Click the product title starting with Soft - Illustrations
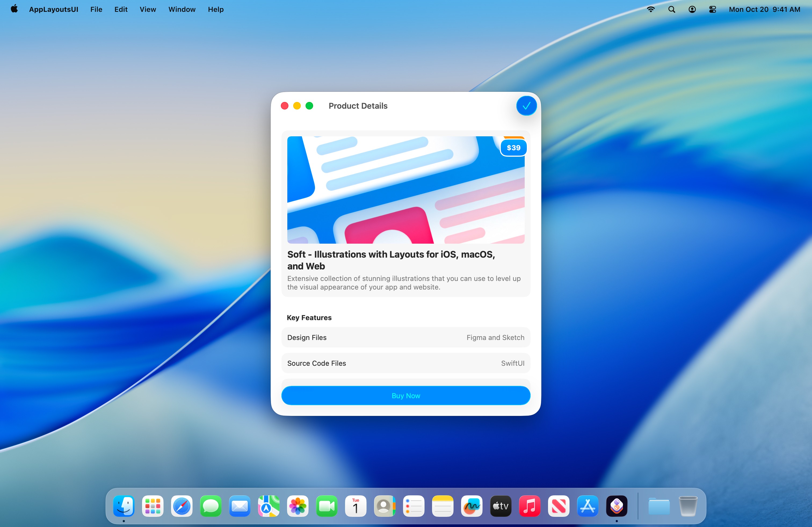Screen dimensions: 812x527 click(391, 260)
